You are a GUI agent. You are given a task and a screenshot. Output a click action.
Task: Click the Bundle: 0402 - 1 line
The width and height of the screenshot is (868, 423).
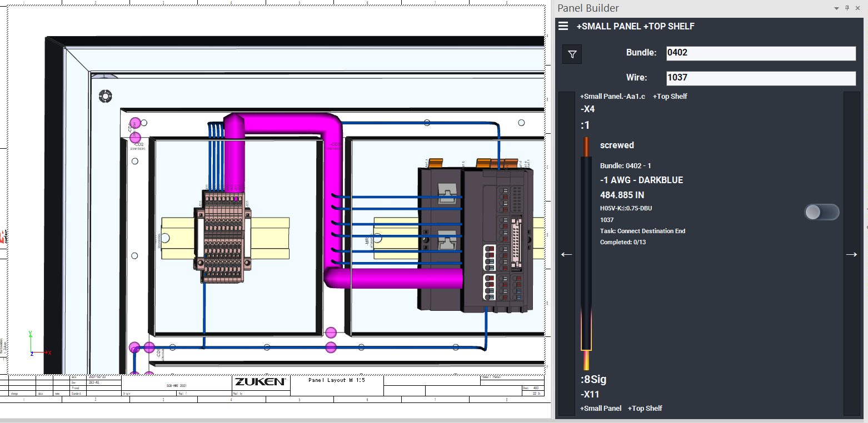click(626, 166)
